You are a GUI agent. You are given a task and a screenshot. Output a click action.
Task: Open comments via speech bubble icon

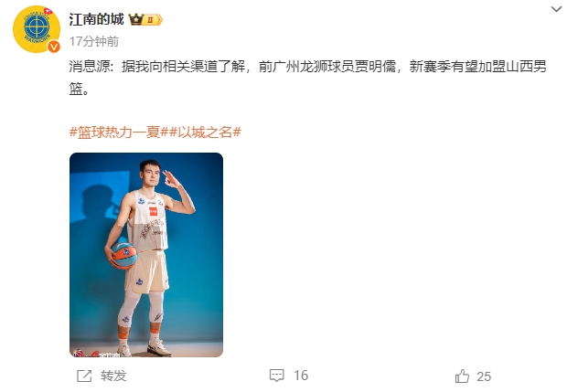point(277,376)
